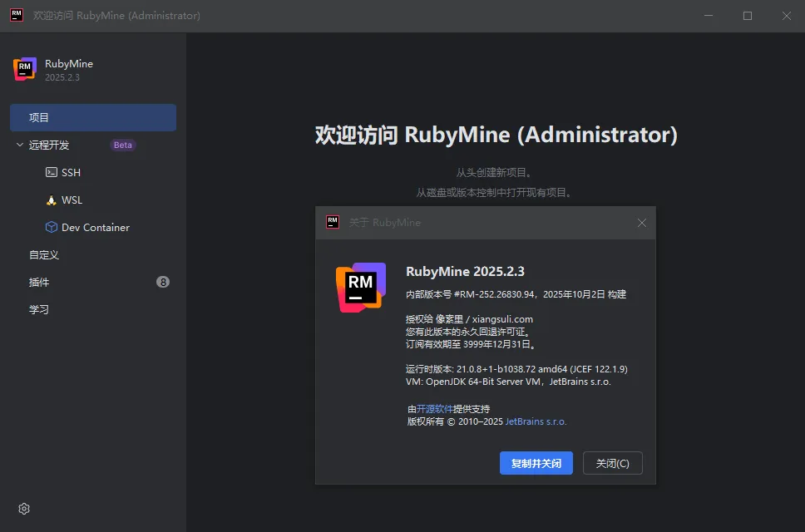Switch to the 插件 tab
805x532 pixels.
pyautogui.click(x=39, y=283)
